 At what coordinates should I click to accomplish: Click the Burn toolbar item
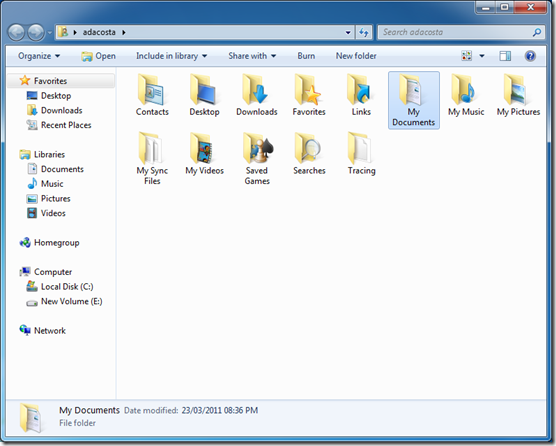[x=306, y=56]
